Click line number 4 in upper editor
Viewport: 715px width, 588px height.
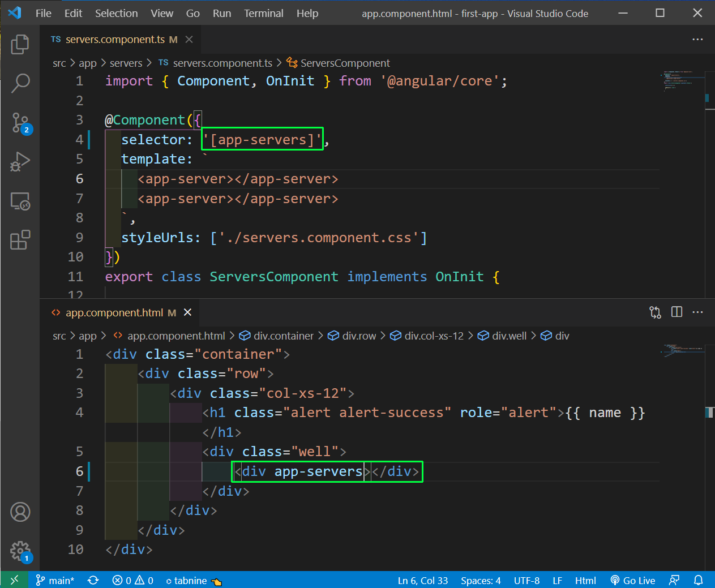tap(80, 139)
